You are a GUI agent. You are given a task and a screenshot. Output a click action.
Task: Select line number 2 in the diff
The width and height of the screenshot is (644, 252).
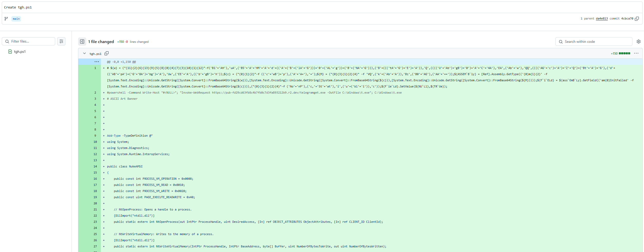pos(95,93)
